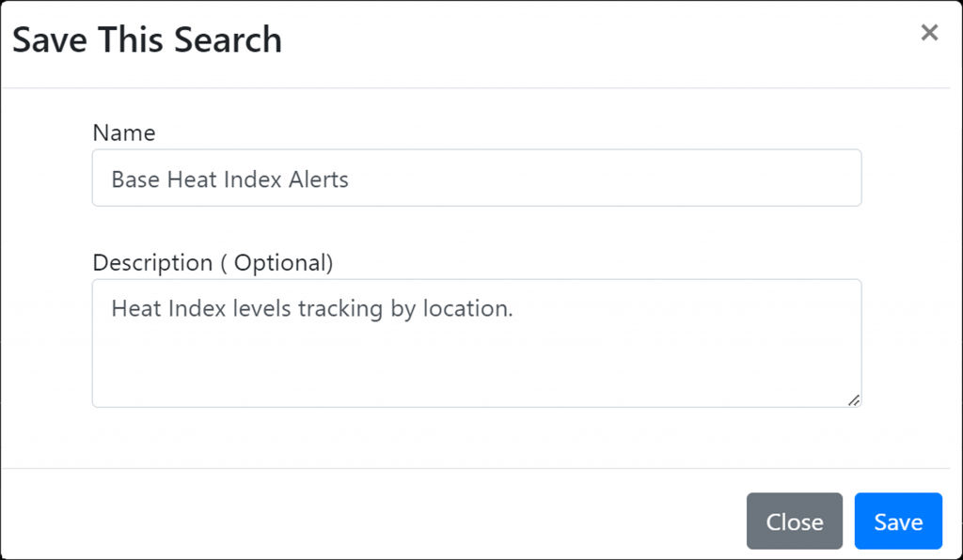
Task: Click Close to dismiss the dialog
Action: point(795,521)
